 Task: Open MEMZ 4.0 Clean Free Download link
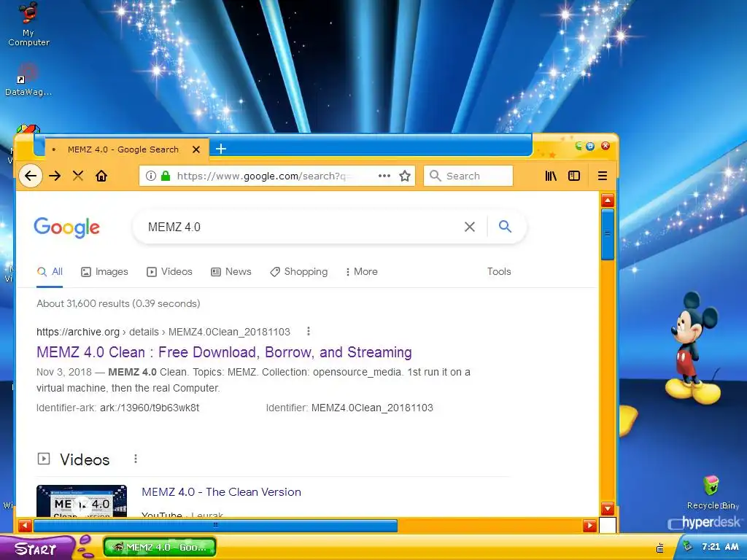[x=224, y=352]
